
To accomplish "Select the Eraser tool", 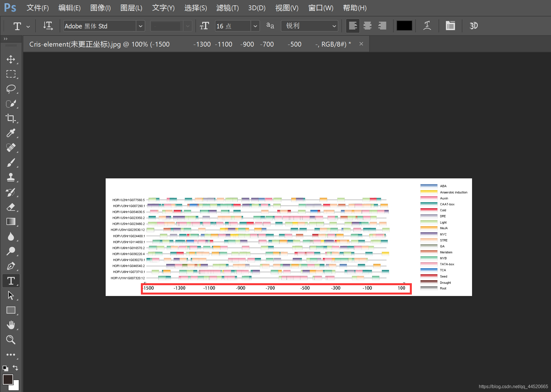I will (11, 207).
